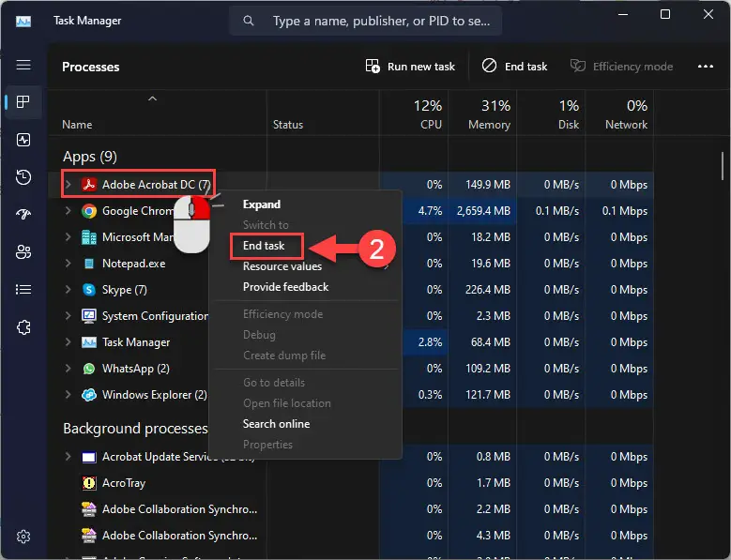Image resolution: width=731 pixels, height=560 pixels.
Task: Click the Skype app icon
Action: pos(88,290)
